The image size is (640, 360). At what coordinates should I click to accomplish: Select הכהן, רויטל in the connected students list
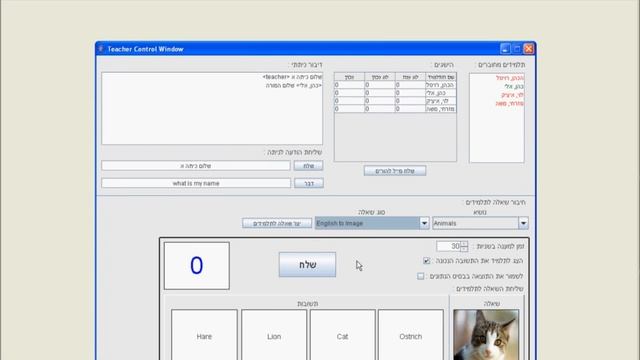point(510,78)
